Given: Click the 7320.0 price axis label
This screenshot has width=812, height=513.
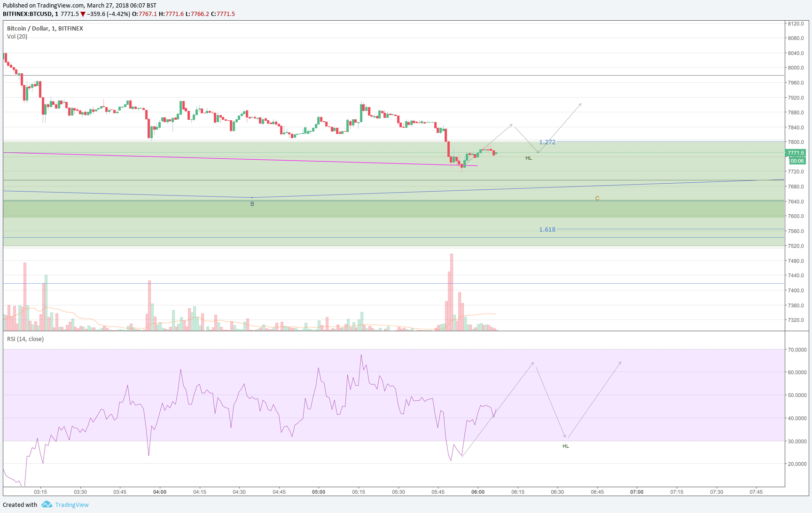Looking at the screenshot, I should 796,320.
